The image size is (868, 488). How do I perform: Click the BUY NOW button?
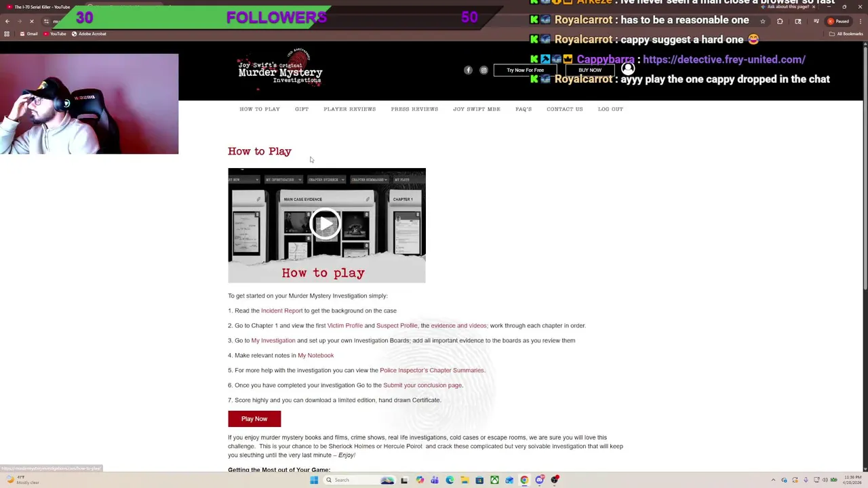590,70
